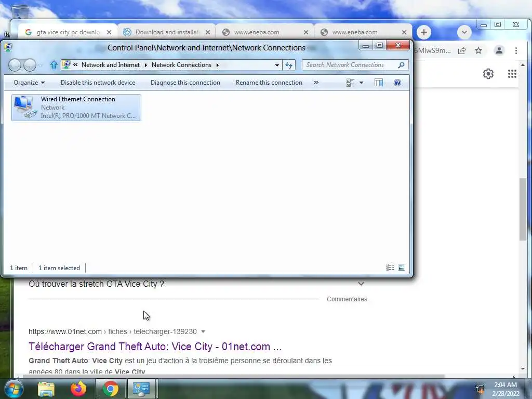The height and width of the screenshot is (399, 532).
Task: Expand the Network Connections breadcrumb arrow
Action: point(218,65)
